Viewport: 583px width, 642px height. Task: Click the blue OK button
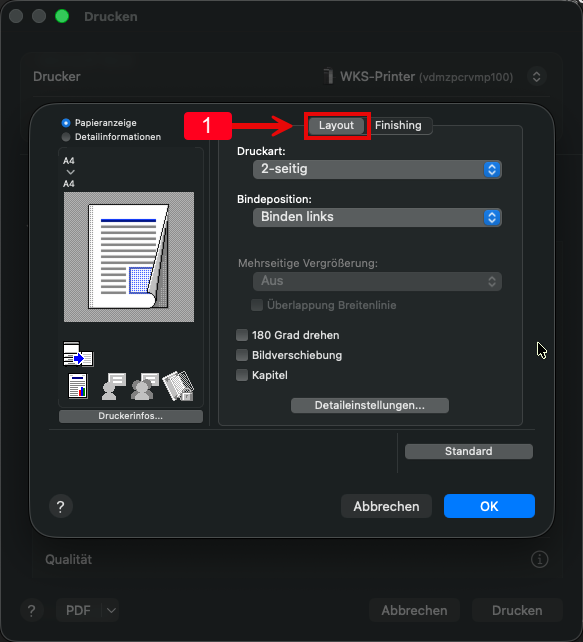pos(489,506)
